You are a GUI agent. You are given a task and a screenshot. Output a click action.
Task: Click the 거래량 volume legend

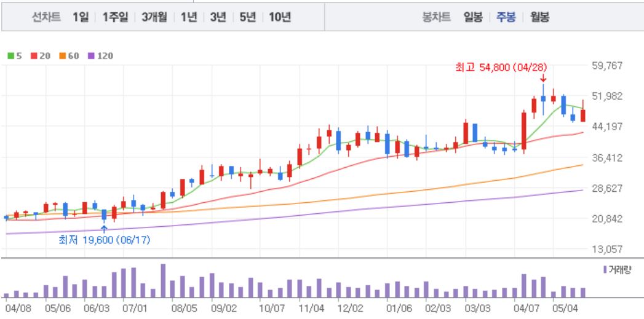(617, 270)
